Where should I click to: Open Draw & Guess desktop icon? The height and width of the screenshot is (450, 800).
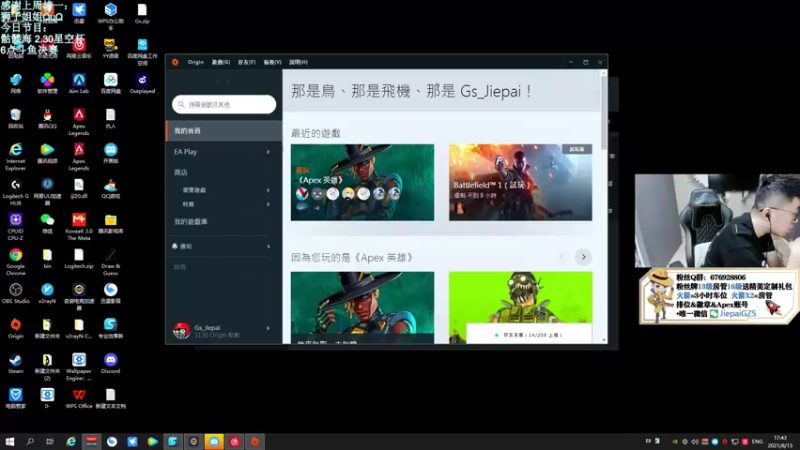coord(110,262)
